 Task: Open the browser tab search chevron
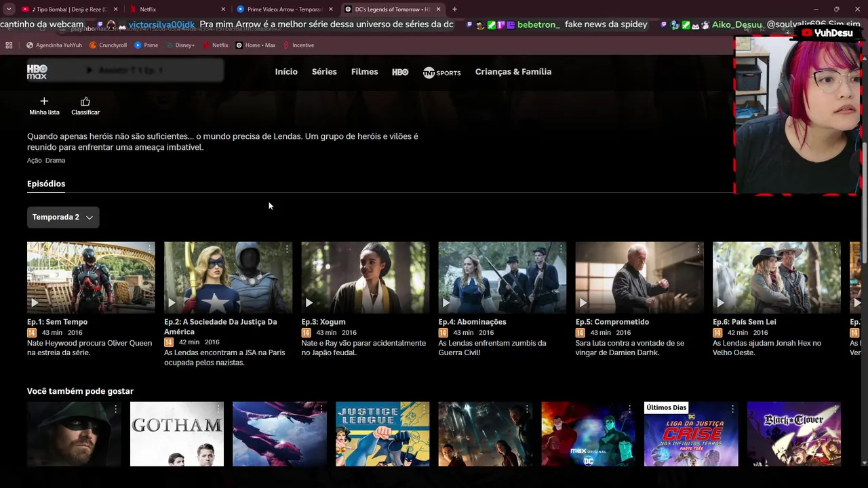coord(9,9)
